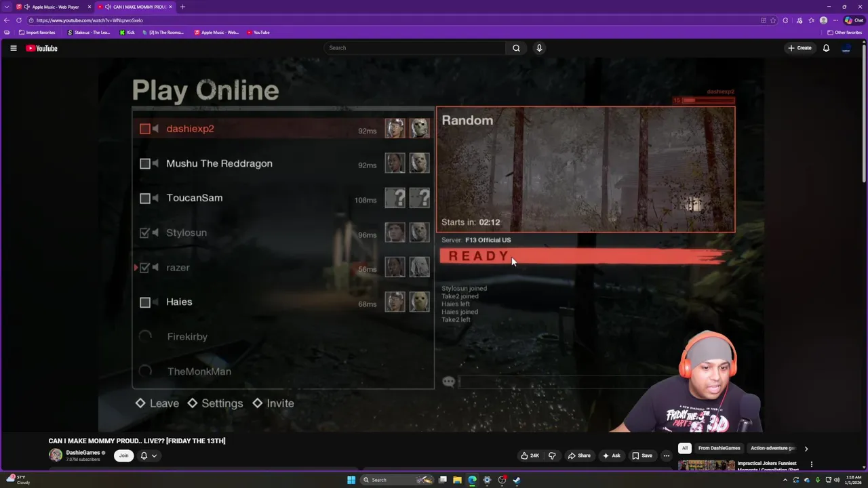The height and width of the screenshot is (488, 868).
Task: Click the red READY bar
Action: point(584,256)
